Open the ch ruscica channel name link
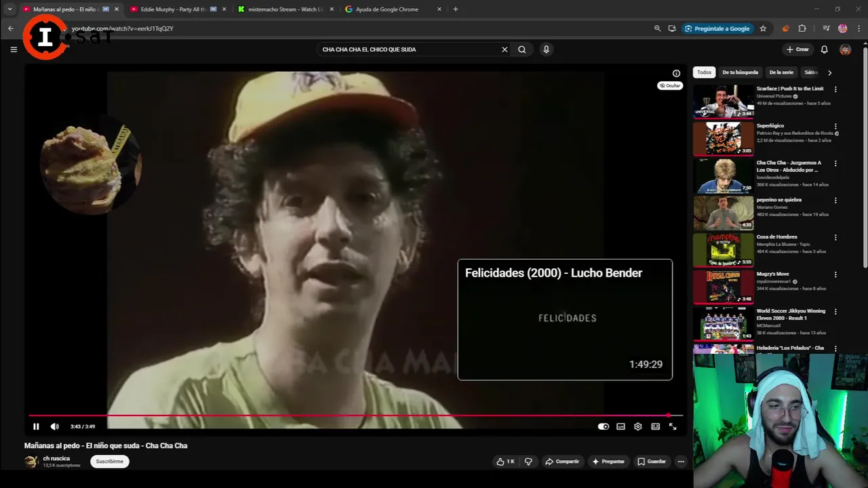This screenshot has width=868, height=488. (x=56, y=458)
